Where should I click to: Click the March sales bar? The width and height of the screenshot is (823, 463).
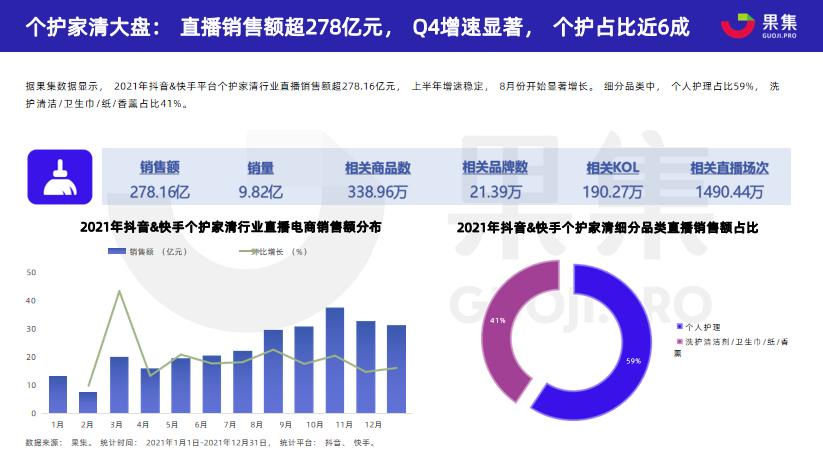[119, 385]
